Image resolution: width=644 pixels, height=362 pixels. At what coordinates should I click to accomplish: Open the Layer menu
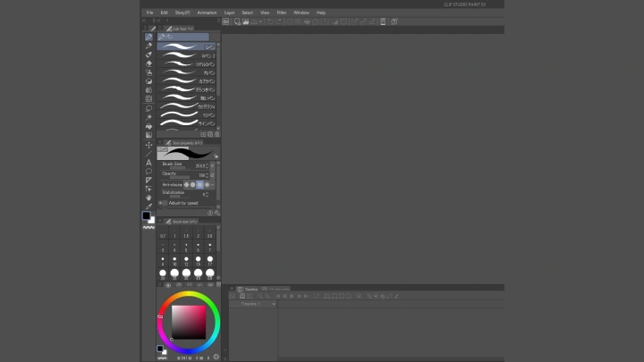tap(230, 13)
